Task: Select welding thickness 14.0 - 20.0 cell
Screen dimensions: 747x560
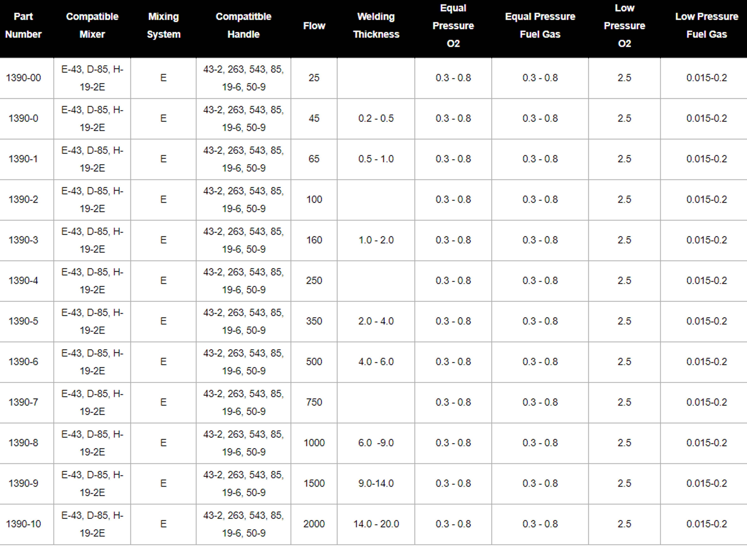Action: tap(376, 524)
